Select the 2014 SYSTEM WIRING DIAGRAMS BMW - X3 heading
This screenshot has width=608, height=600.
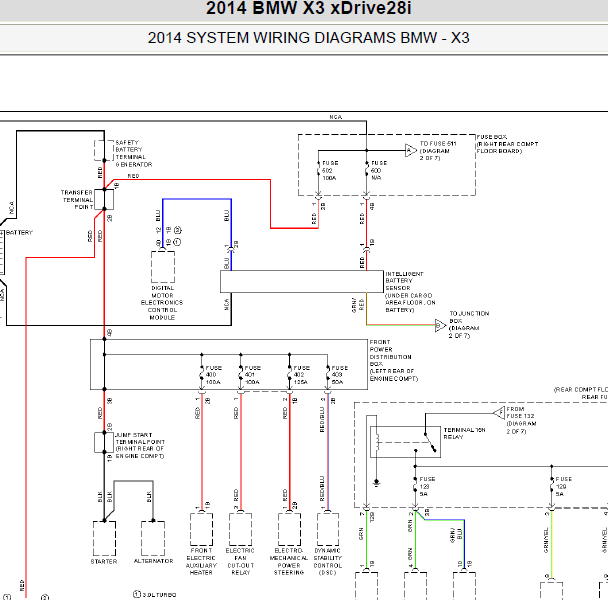tap(308, 38)
